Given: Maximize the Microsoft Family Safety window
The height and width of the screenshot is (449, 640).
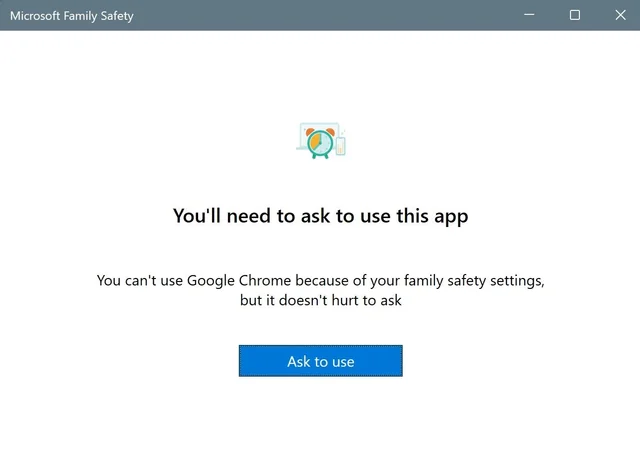Looking at the screenshot, I should [x=575, y=15].
